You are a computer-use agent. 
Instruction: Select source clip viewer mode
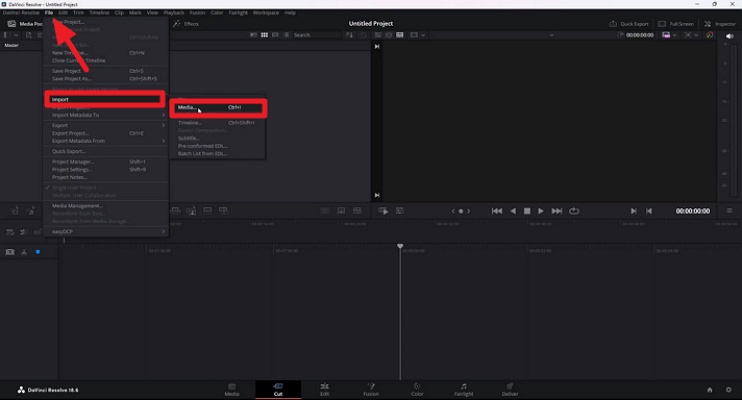click(378, 35)
